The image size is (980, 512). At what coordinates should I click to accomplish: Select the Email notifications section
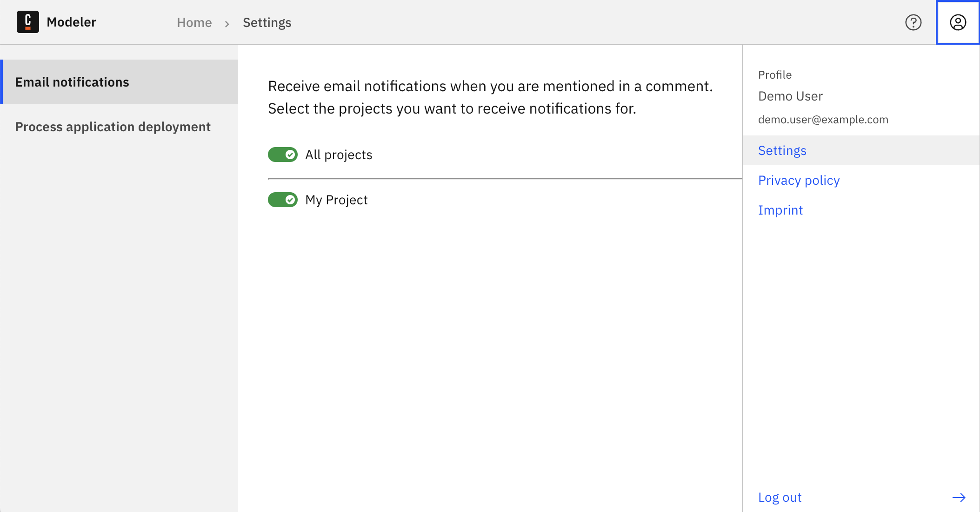[72, 82]
